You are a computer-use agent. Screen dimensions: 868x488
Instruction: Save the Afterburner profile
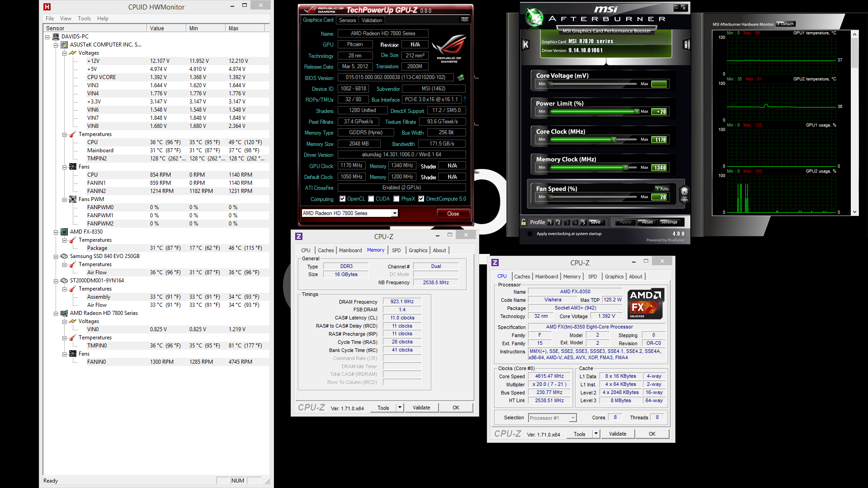click(596, 222)
